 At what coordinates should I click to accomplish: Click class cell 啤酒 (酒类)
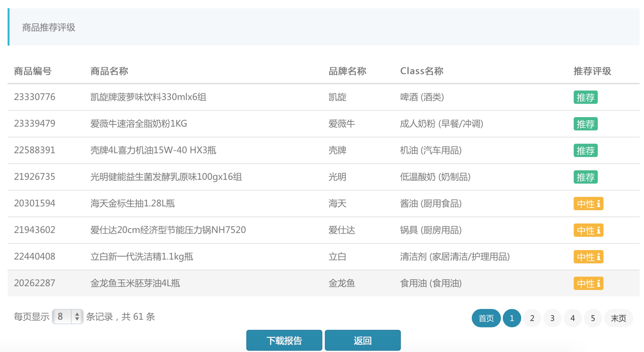pyautogui.click(x=422, y=97)
